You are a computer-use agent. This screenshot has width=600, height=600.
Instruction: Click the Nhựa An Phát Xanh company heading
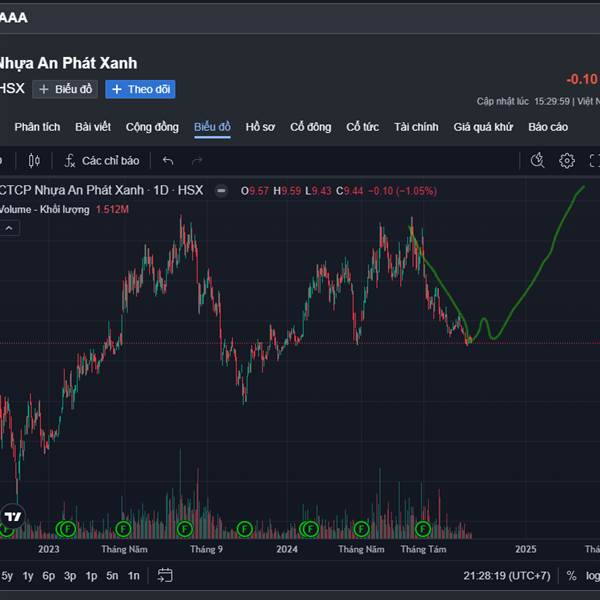click(x=68, y=63)
